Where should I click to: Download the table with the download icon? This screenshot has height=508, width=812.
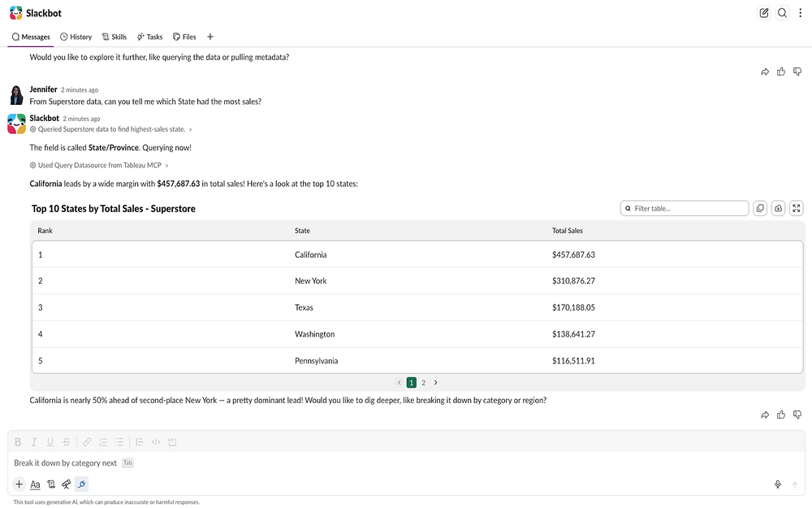[779, 208]
